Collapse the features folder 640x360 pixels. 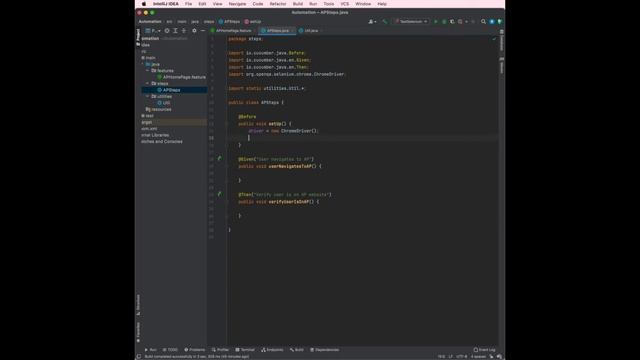coord(148,71)
